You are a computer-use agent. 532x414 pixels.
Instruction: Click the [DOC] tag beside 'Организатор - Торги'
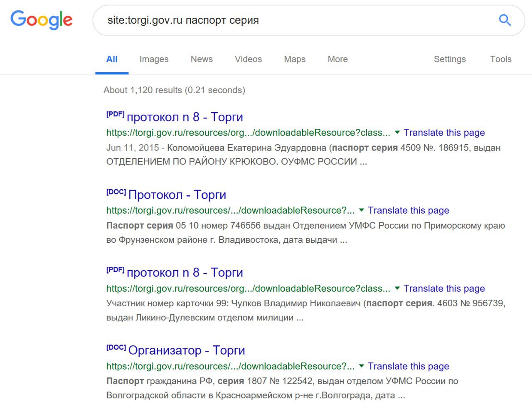[x=116, y=347]
